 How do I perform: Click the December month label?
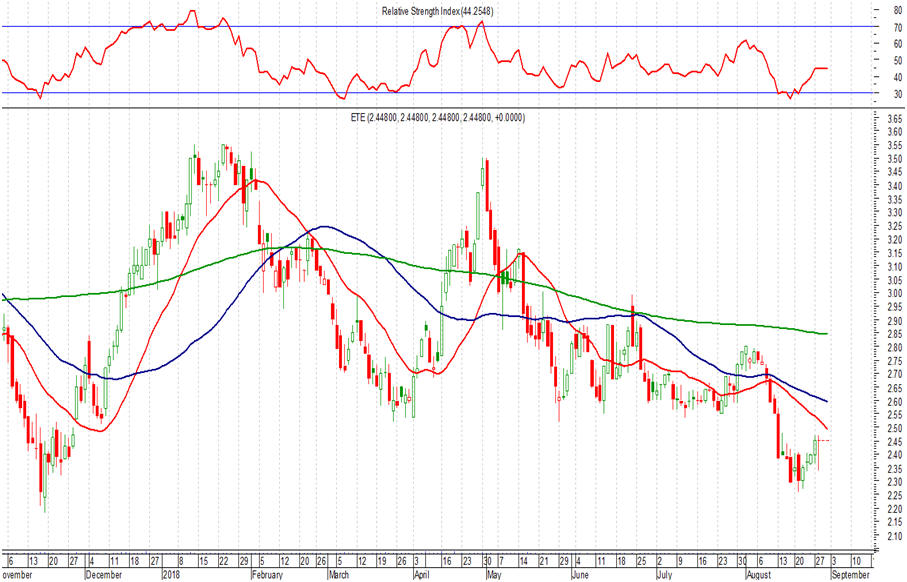click(x=104, y=575)
